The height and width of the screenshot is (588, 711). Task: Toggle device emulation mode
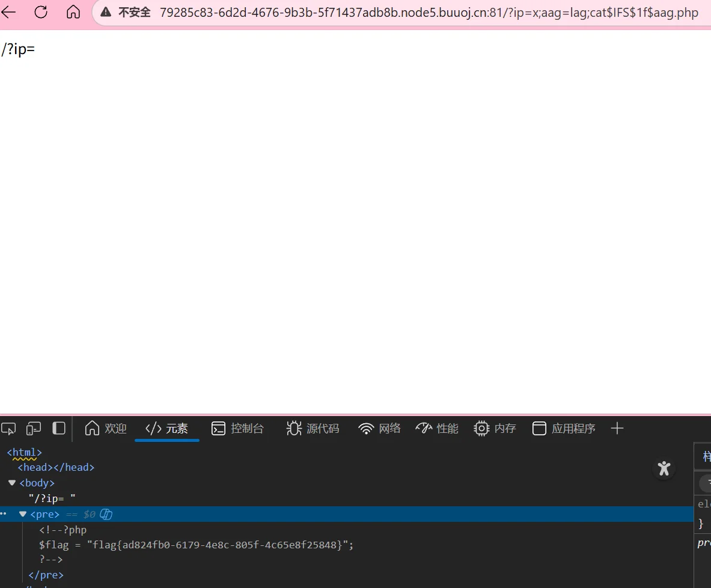point(34,429)
